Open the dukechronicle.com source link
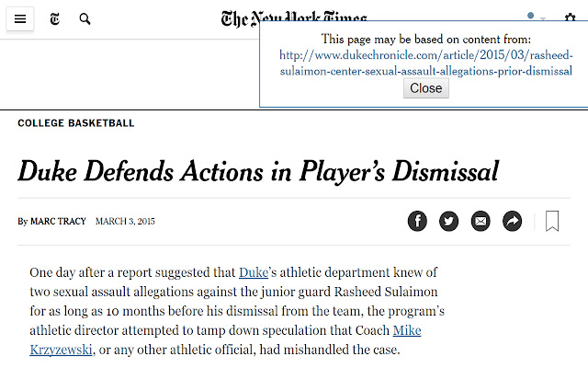588x368 pixels. [x=426, y=63]
